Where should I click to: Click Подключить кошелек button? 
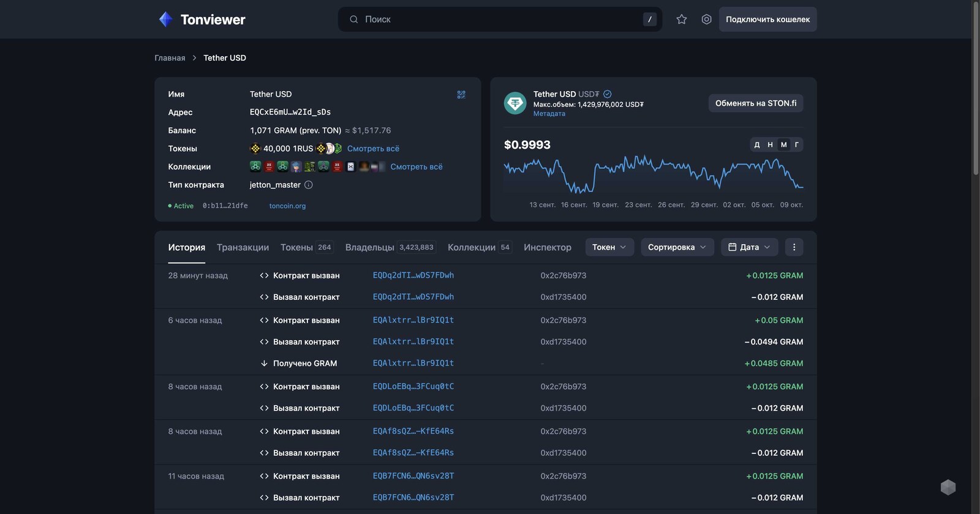(767, 20)
